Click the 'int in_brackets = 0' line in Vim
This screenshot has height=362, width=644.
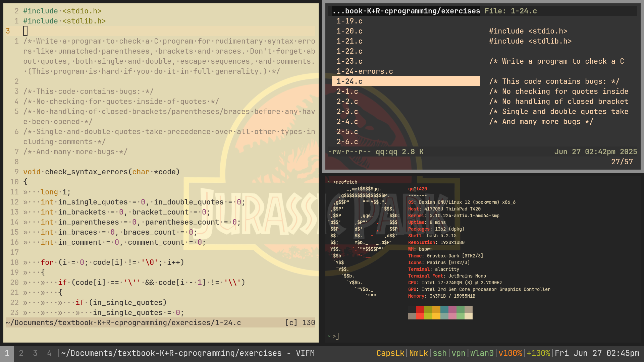pyautogui.click(x=125, y=212)
